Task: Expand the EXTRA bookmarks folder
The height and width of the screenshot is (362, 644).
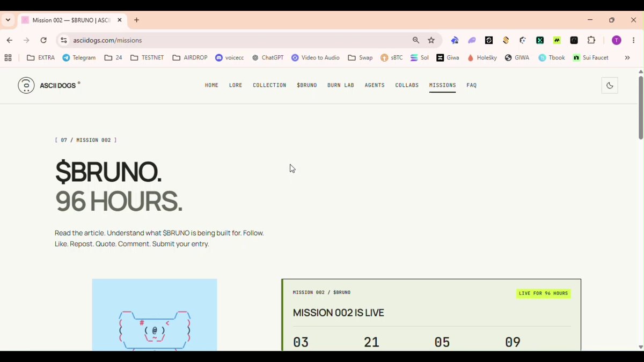Action: pos(41,57)
